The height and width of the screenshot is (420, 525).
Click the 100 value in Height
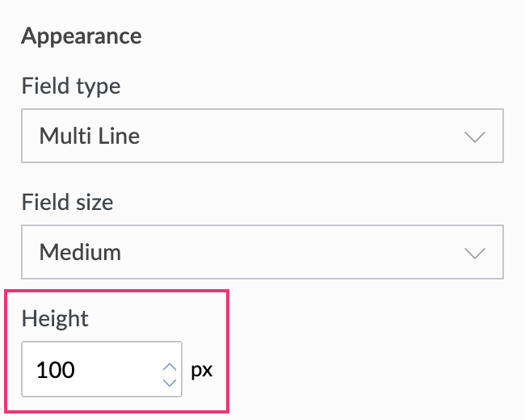[56, 372]
